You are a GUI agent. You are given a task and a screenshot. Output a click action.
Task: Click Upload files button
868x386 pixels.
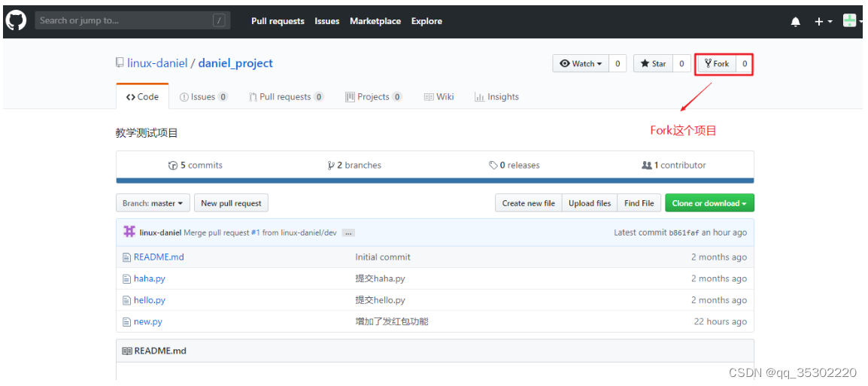(x=590, y=203)
